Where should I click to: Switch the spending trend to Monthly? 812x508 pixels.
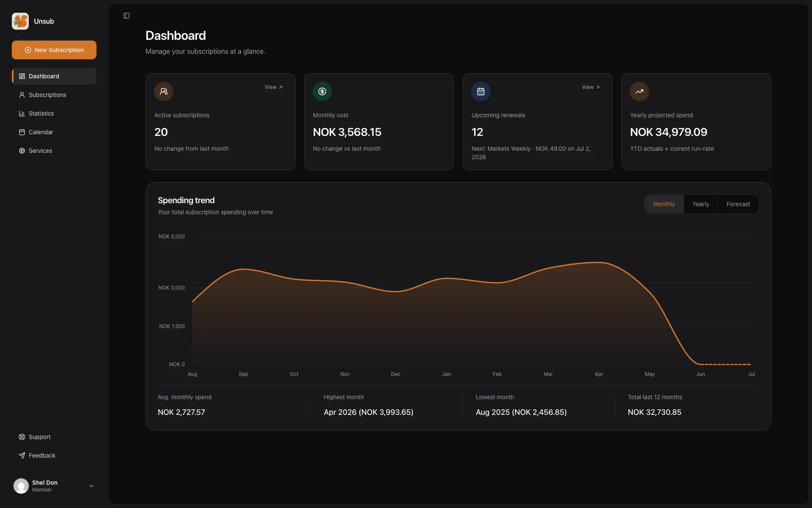point(664,204)
